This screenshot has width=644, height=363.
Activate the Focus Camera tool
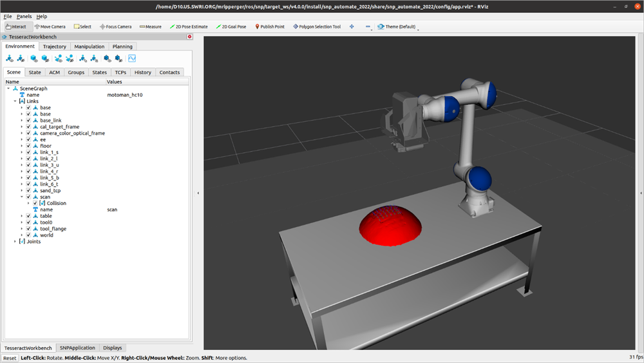tap(116, 26)
